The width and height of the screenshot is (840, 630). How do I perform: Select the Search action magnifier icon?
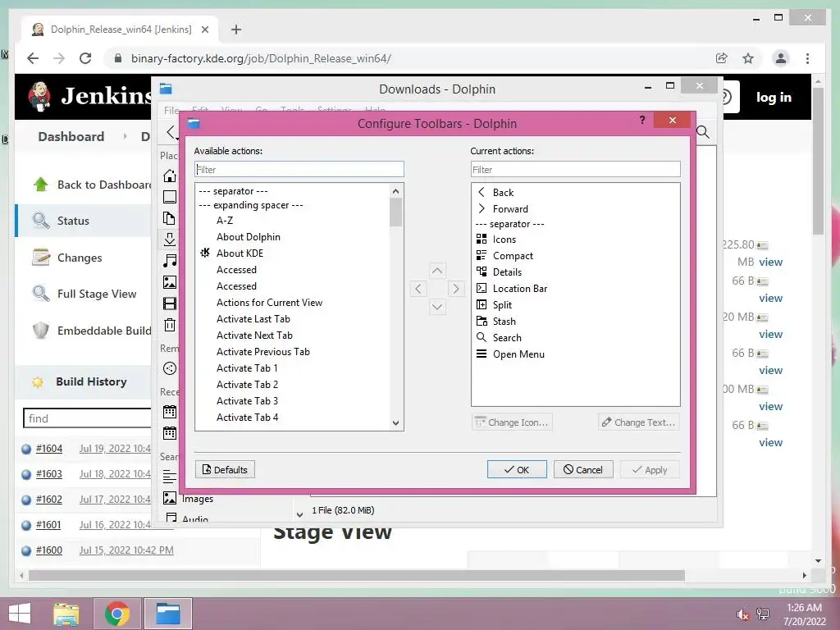pyautogui.click(x=482, y=337)
